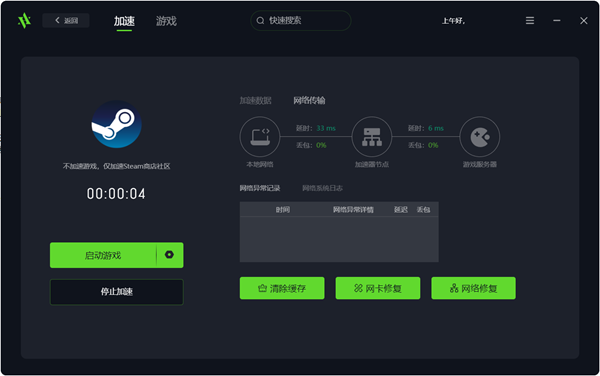Viewport: 600px width, 376px height.
Task: Click the 网络异常详情 column header
Action: pos(353,210)
